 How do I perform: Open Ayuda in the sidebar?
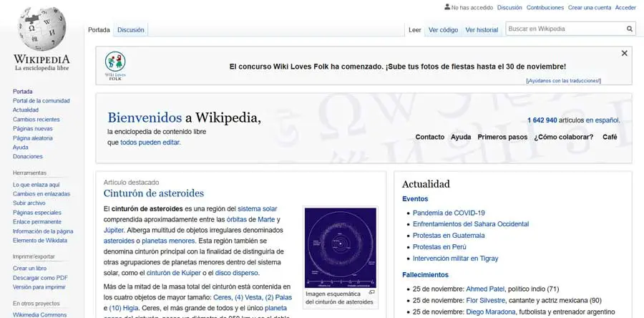tap(21, 147)
